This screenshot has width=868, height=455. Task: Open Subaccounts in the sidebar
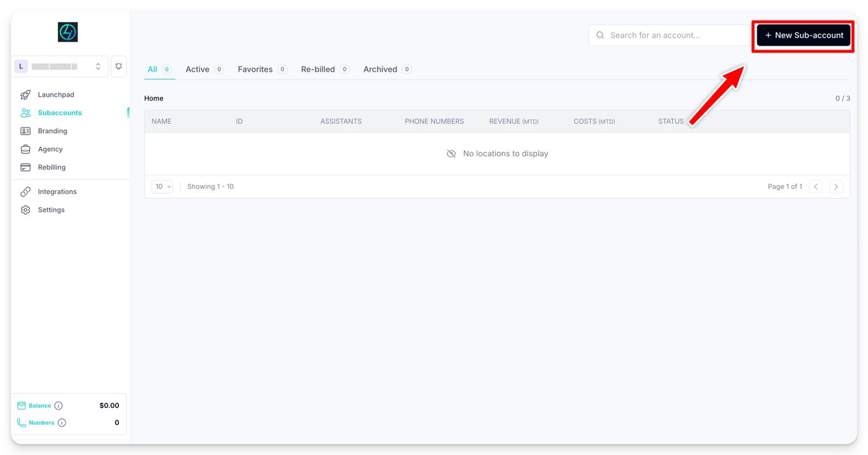tap(60, 113)
